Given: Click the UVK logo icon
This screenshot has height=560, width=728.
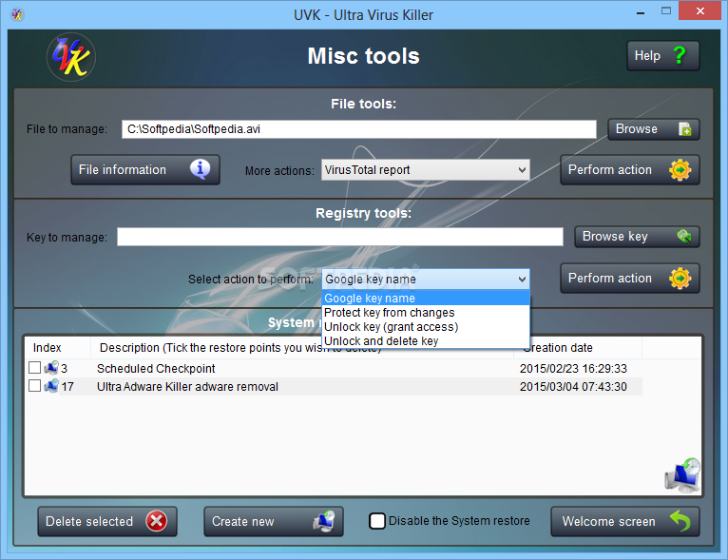Looking at the screenshot, I should click(x=71, y=58).
